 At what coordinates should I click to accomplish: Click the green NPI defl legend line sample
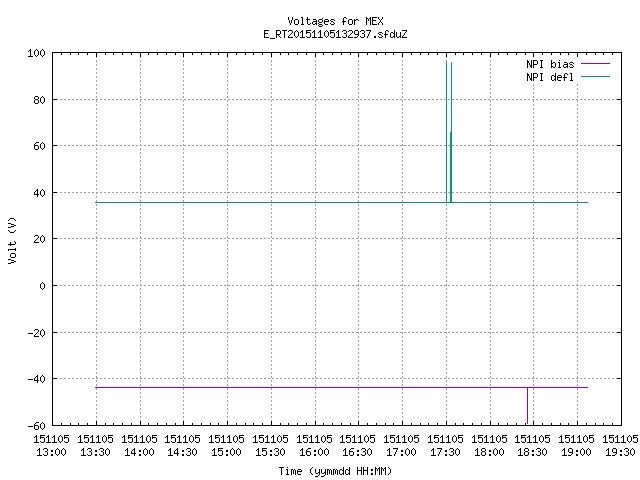click(595, 76)
